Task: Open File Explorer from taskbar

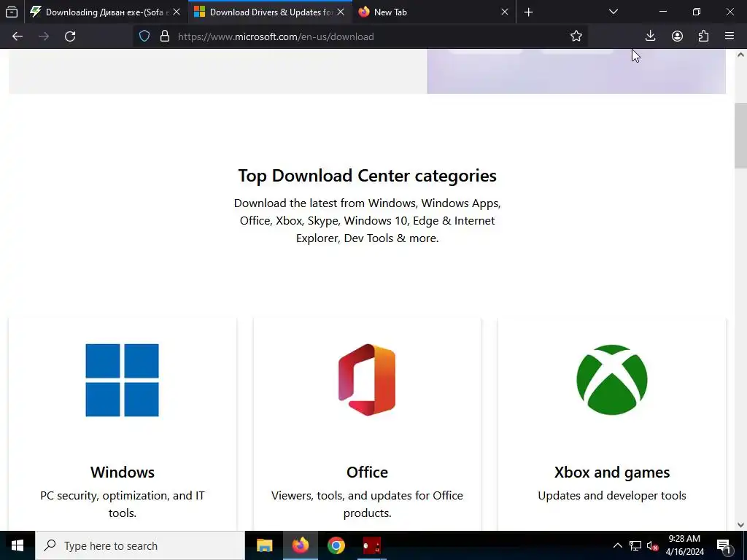Action: [x=264, y=545]
